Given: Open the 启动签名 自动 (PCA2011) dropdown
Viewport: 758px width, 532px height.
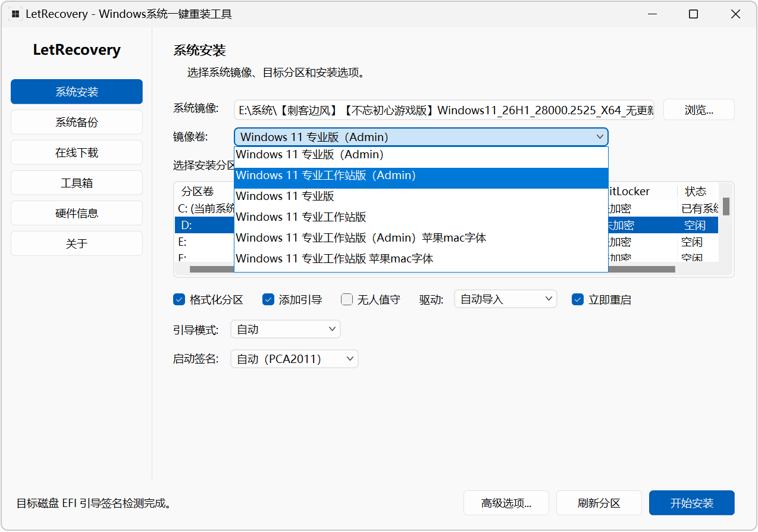Looking at the screenshot, I should (x=295, y=359).
